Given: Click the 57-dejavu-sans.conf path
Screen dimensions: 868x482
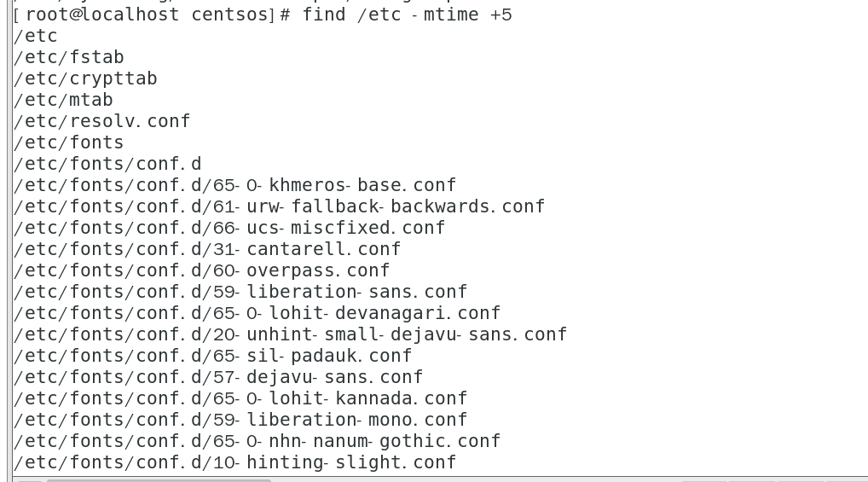Looking at the screenshot, I should [219, 377].
